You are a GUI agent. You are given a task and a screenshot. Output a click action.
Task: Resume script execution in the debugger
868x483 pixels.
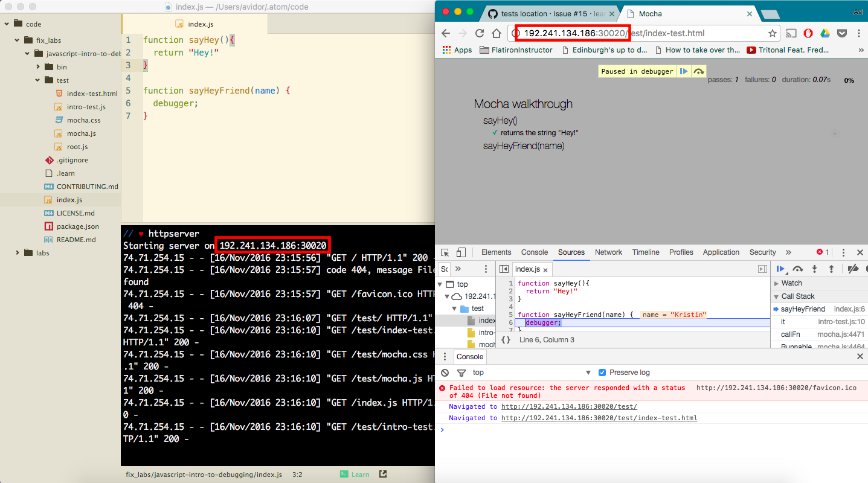[780, 269]
